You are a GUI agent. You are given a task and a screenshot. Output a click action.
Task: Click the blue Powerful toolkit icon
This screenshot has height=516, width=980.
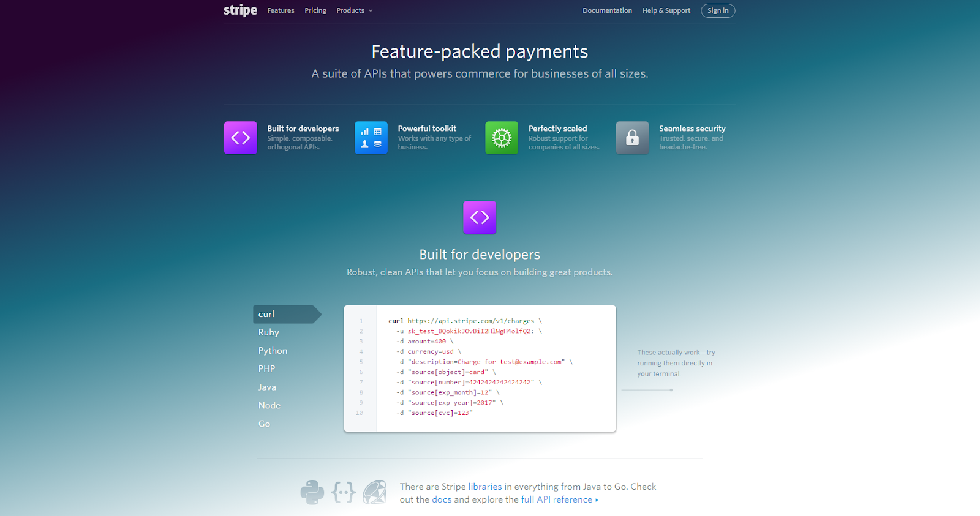pyautogui.click(x=371, y=138)
